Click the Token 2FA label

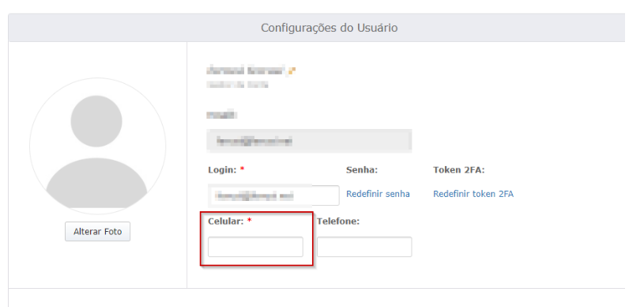point(459,170)
